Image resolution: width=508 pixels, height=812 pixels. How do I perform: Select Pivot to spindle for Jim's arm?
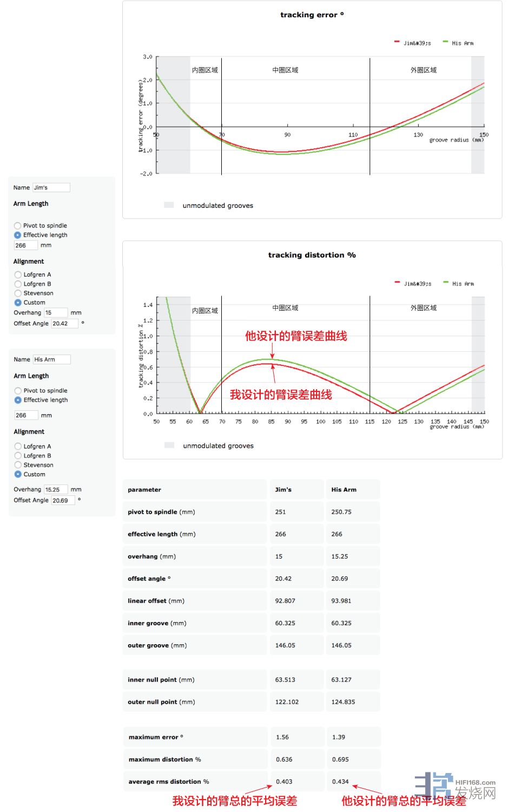tap(18, 226)
